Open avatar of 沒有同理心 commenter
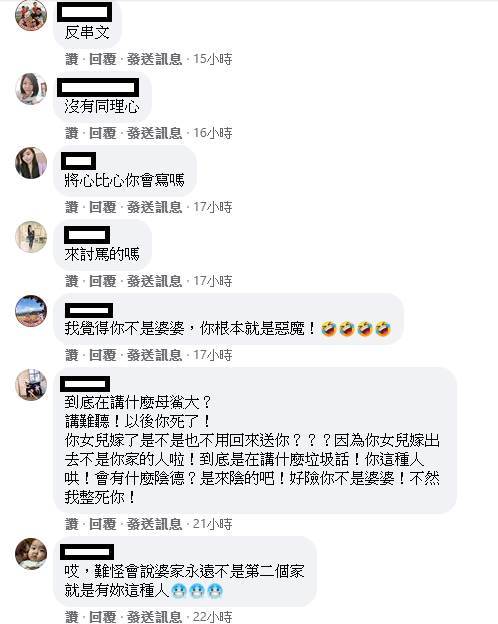The height and width of the screenshot is (624, 498). pyautogui.click(x=31, y=89)
